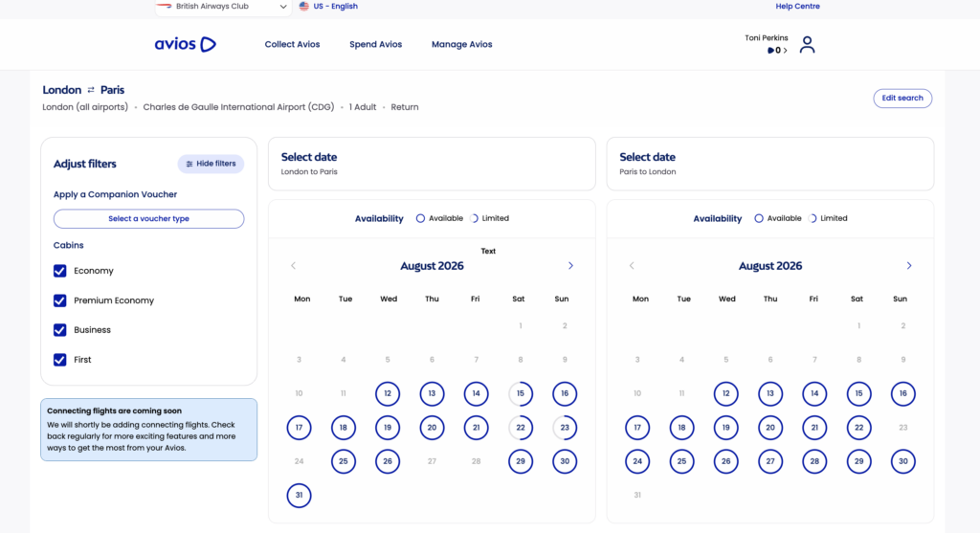Select August 19 in Paris to London calendar
Screen dimensions: 980x533
(x=726, y=428)
